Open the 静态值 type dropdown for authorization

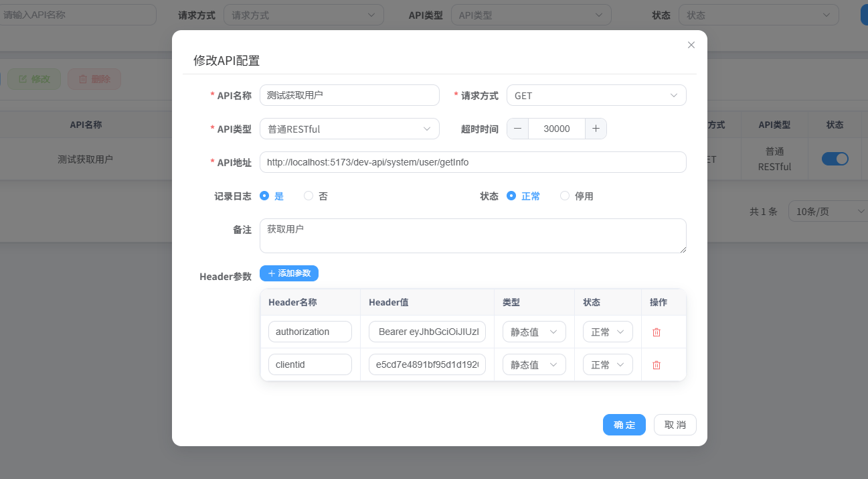[x=533, y=332]
